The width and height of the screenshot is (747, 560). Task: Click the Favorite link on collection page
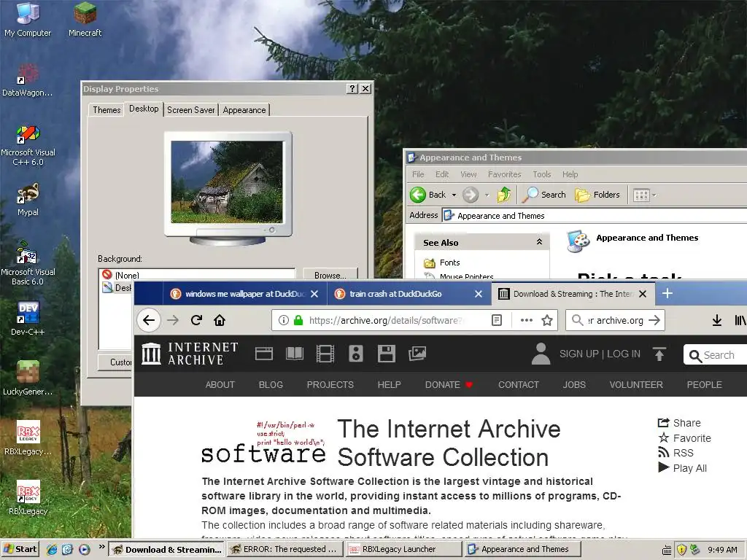click(684, 438)
